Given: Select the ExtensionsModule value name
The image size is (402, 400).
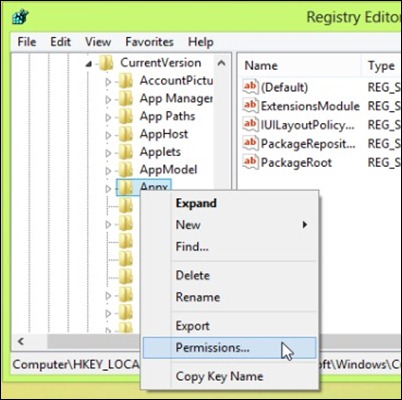Looking at the screenshot, I should click(x=310, y=106).
